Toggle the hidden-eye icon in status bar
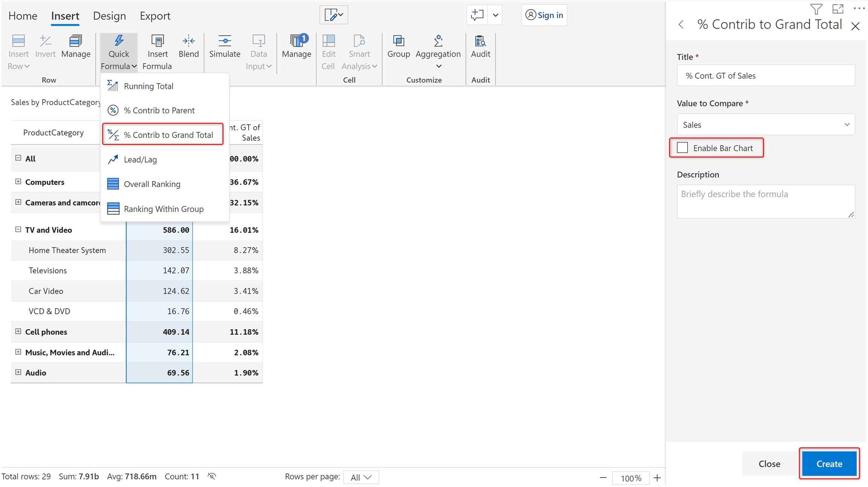Image resolution: width=868 pixels, height=487 pixels. click(x=212, y=476)
